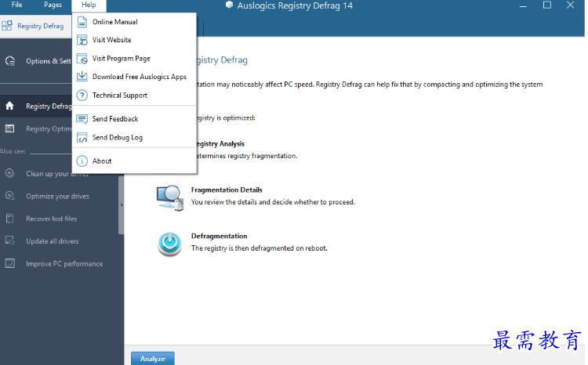This screenshot has width=588, height=365.
Task: Select Registry Defrag home sidebar item
Action: point(36,106)
